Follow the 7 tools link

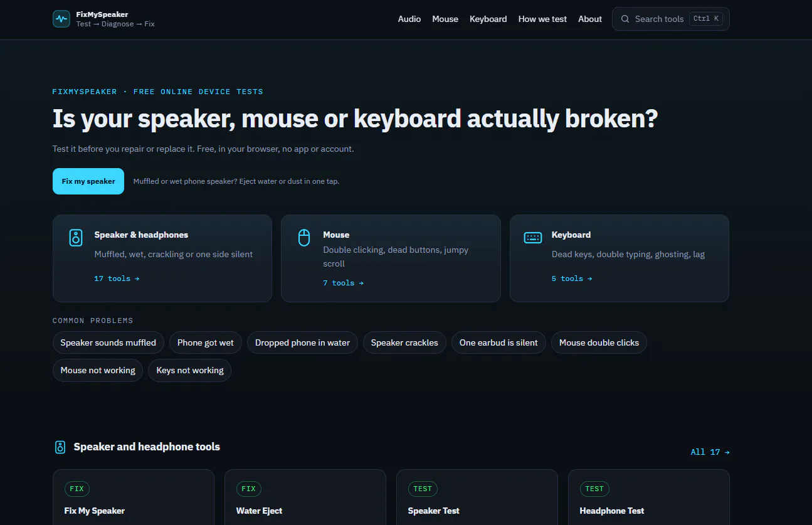343,283
